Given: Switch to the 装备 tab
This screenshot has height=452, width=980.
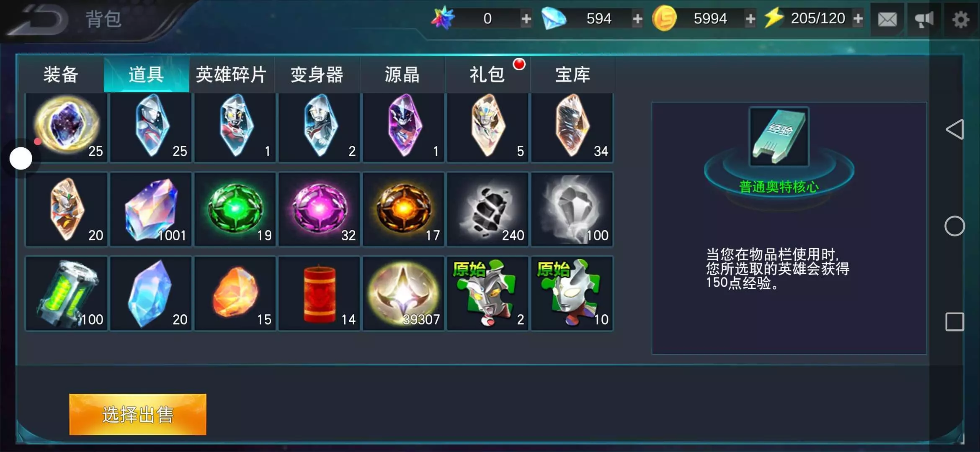Looking at the screenshot, I should (x=61, y=74).
